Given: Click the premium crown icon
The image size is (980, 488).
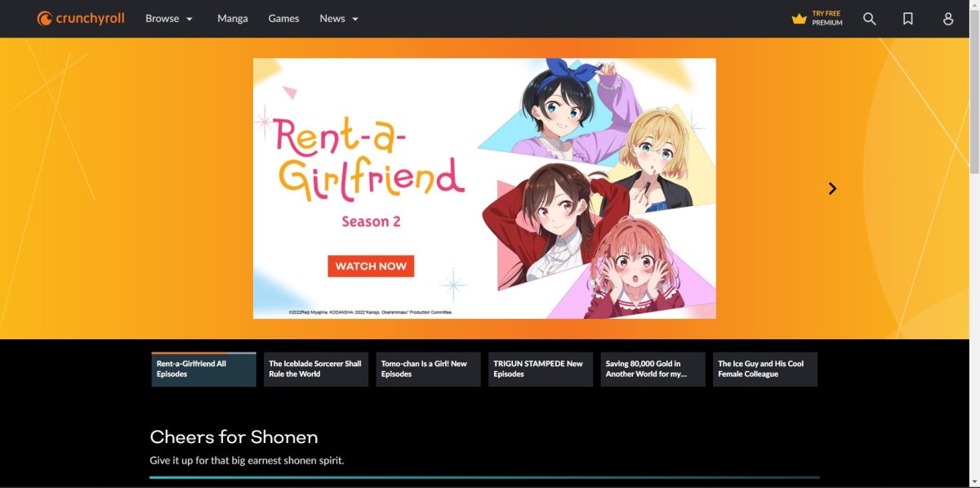Looking at the screenshot, I should [799, 19].
